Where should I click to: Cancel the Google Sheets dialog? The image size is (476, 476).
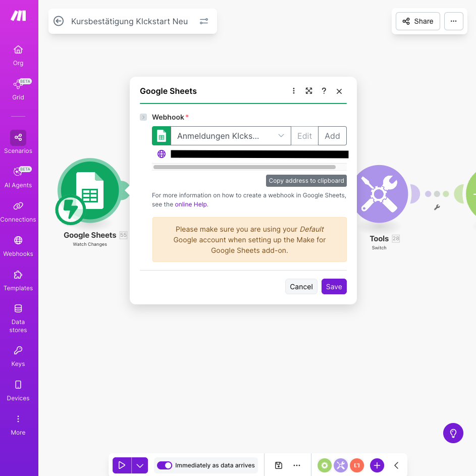pyautogui.click(x=301, y=287)
